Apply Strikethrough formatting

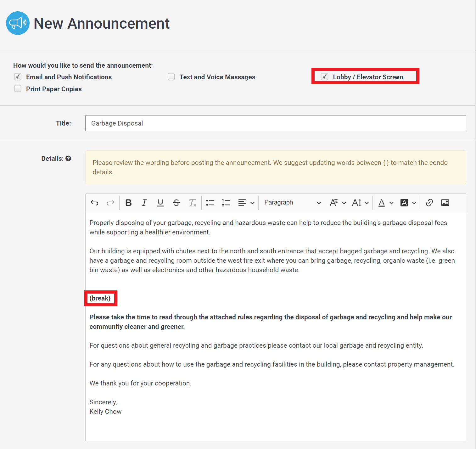point(176,203)
